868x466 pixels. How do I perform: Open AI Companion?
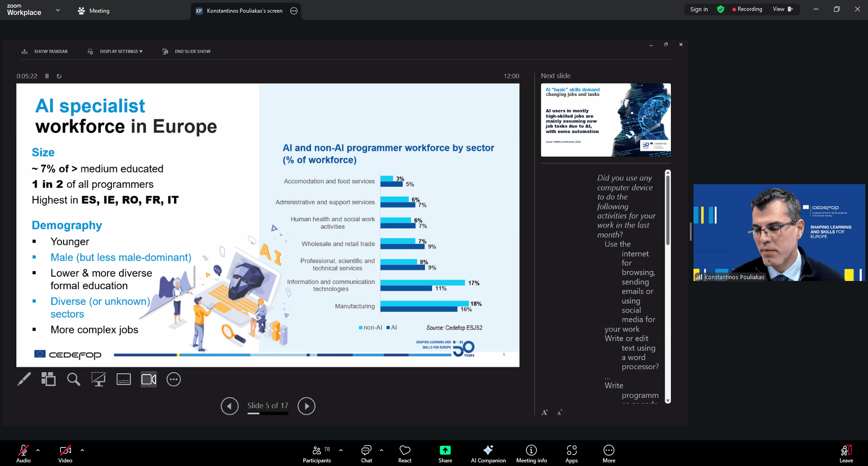tap(488, 453)
